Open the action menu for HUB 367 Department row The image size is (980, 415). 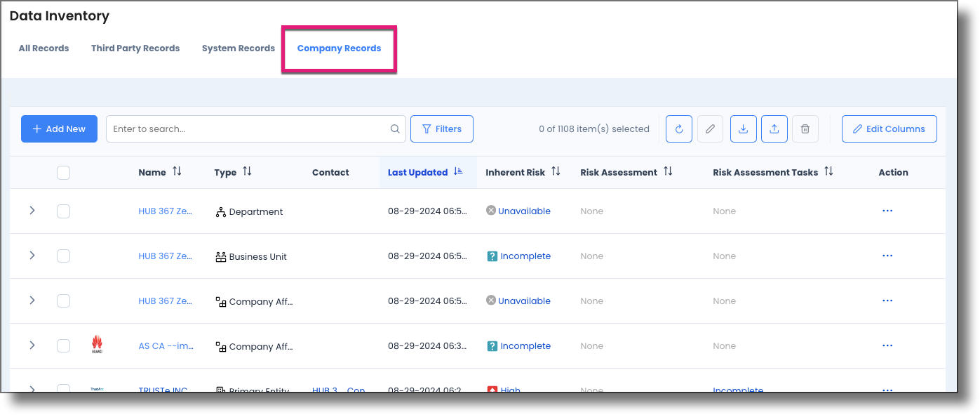(887, 211)
